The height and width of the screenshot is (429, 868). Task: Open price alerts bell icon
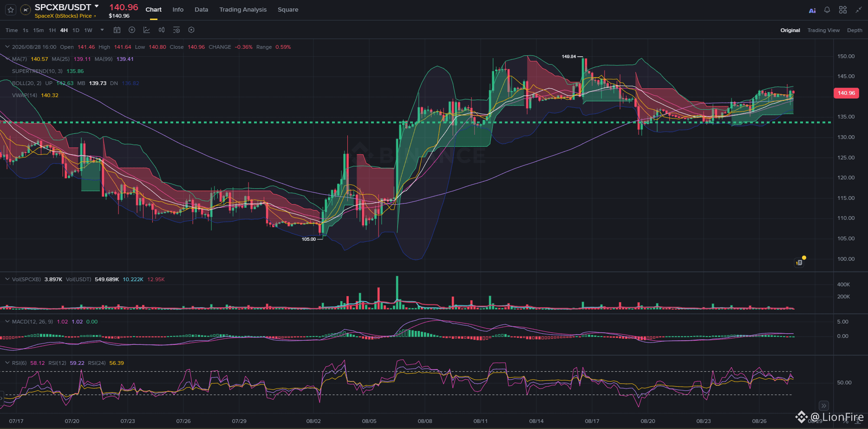[827, 10]
